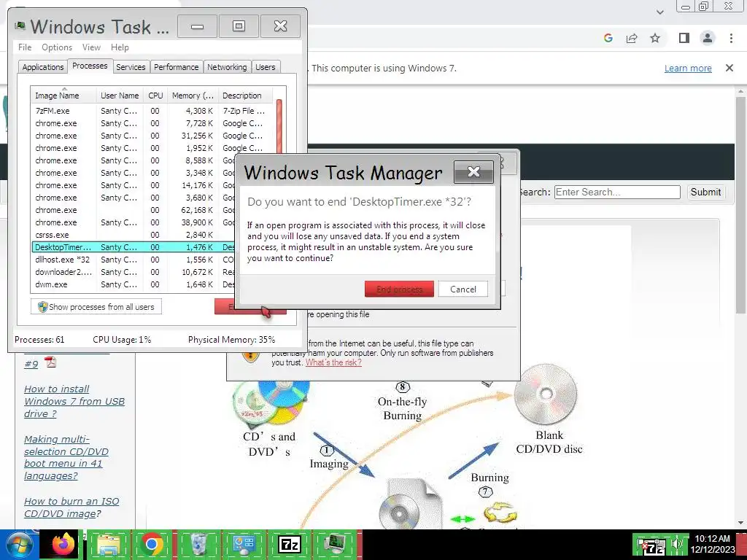
Task: Select the dwm.exe process row
Action: coord(133,284)
